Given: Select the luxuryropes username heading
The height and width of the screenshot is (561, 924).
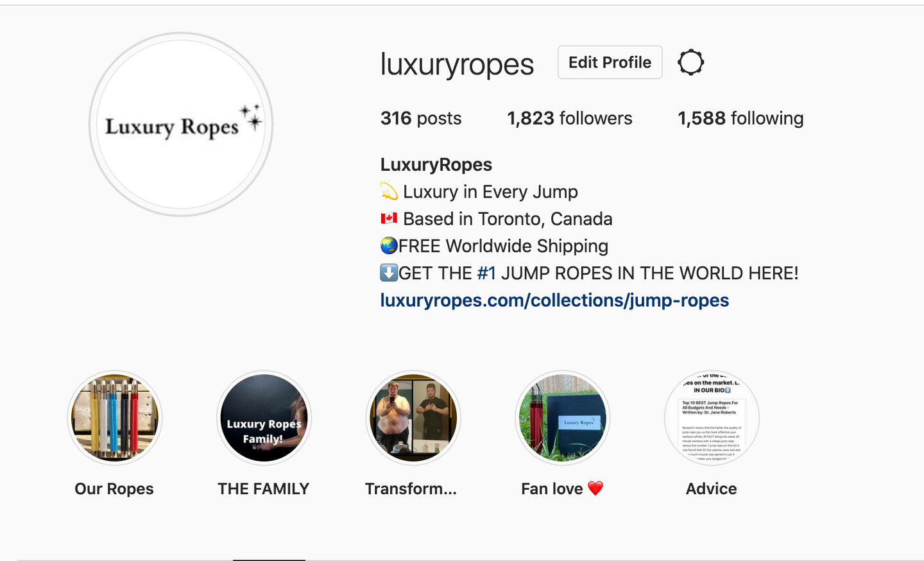Looking at the screenshot, I should (x=457, y=64).
